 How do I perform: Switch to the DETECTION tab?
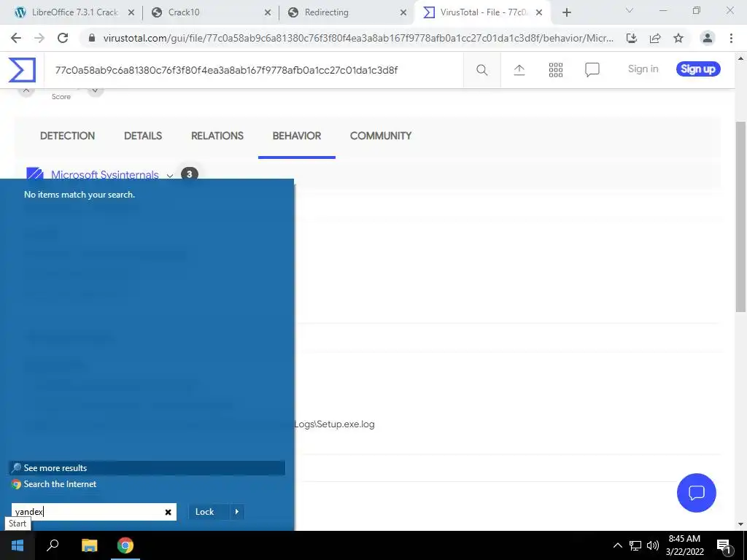click(68, 136)
